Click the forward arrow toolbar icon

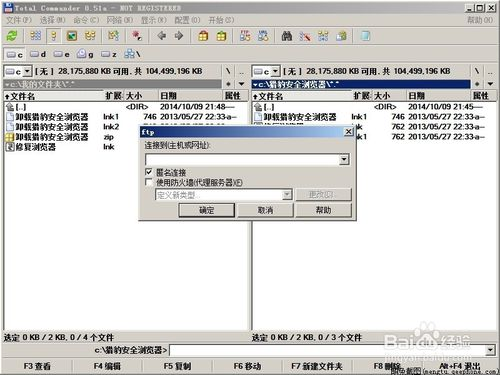click(x=179, y=36)
